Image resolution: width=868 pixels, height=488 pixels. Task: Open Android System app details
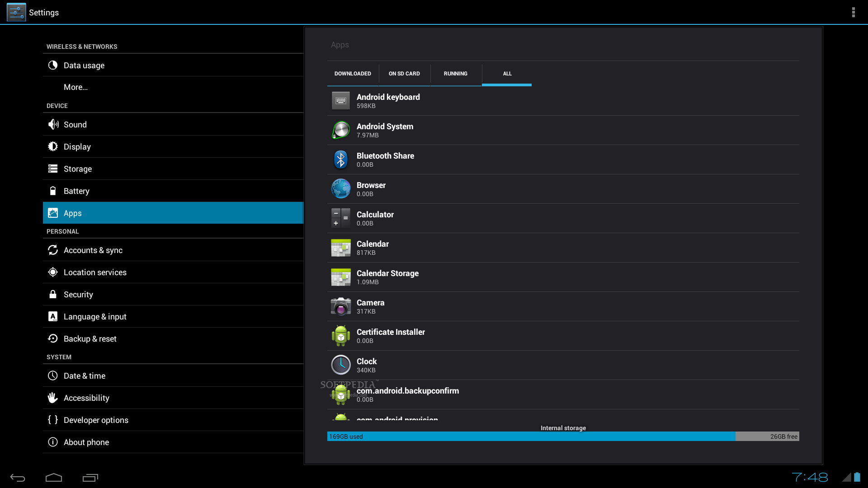pos(563,130)
